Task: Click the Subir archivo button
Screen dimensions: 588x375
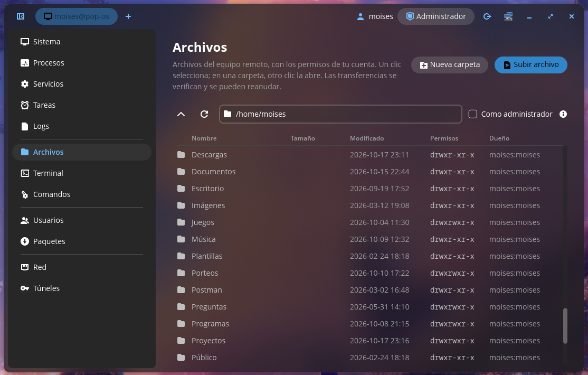Action: pos(530,65)
